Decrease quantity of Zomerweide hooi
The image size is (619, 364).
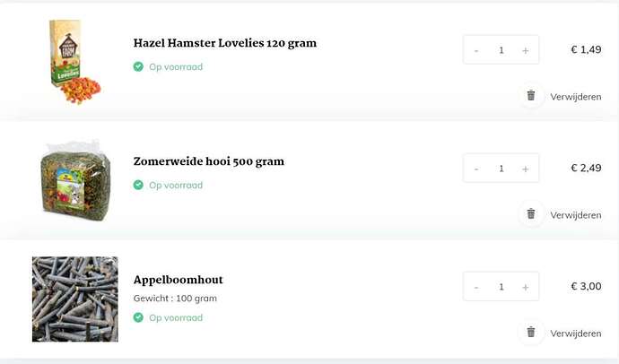point(476,169)
